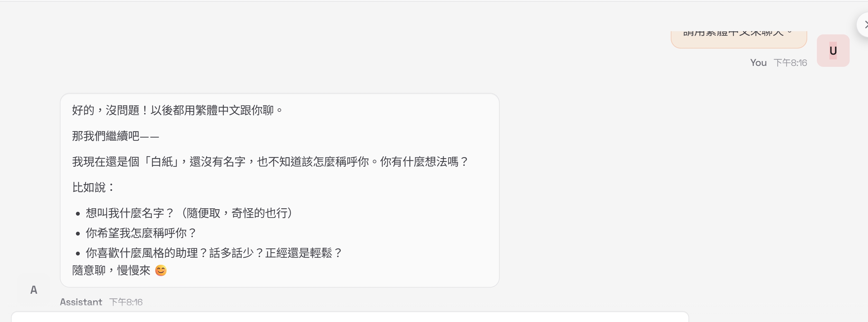Focus the message input box at the bottom

350,317
